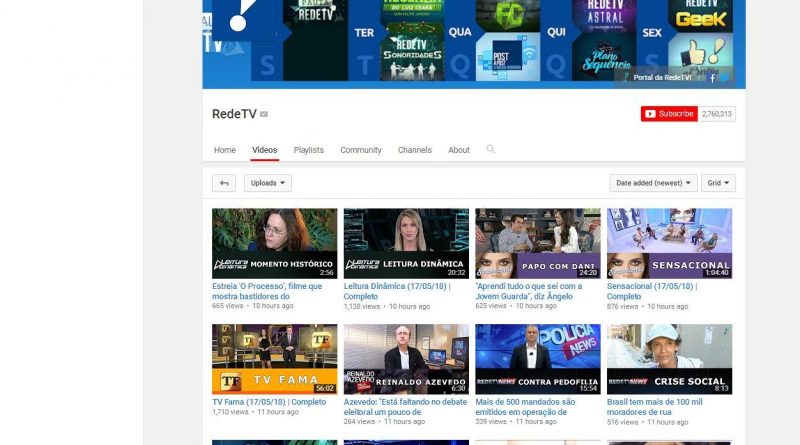Click the back arrow button beside Uploads
This screenshot has height=445, width=800.
(224, 183)
